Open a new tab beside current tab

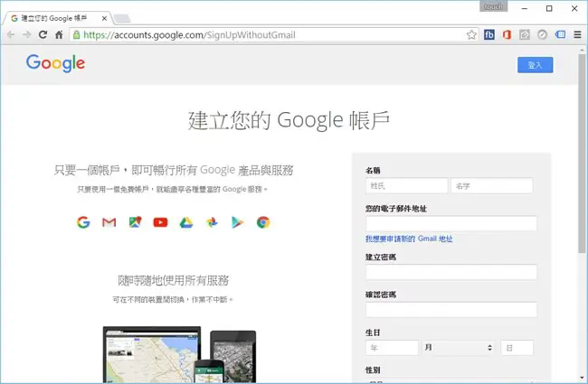[x=122, y=18]
